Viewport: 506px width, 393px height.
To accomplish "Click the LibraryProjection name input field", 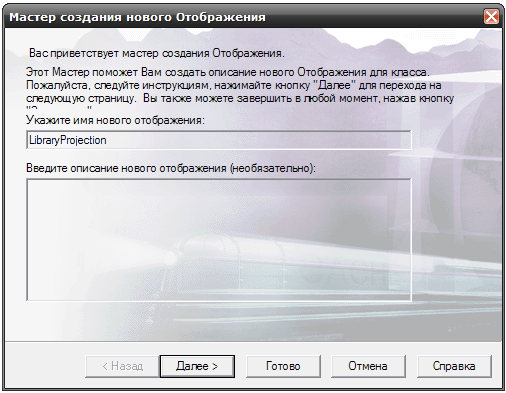I will click(219, 140).
